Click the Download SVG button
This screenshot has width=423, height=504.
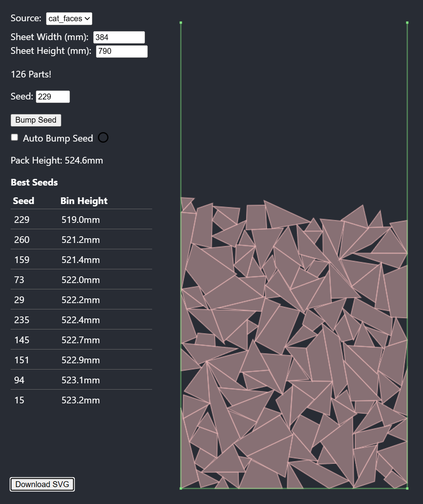coord(42,484)
